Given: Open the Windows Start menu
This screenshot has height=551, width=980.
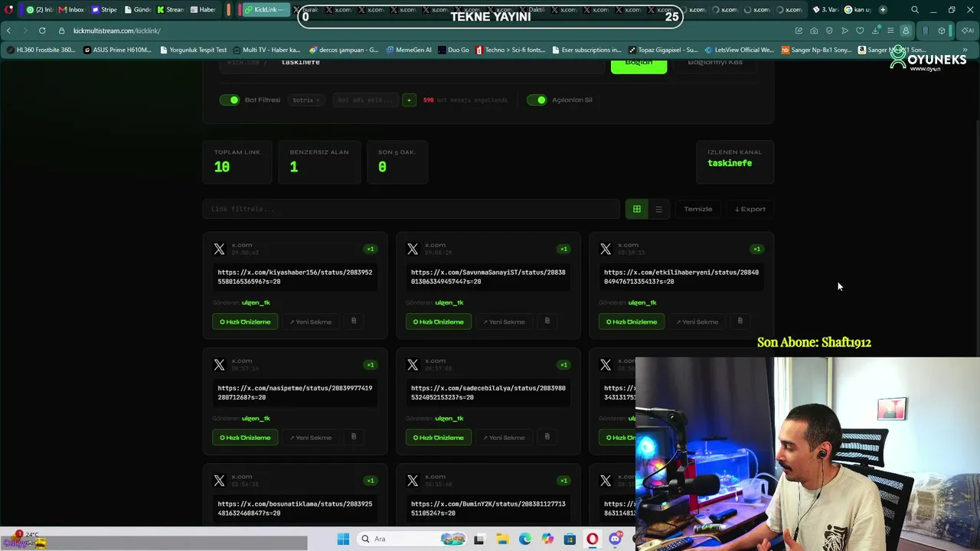Looking at the screenshot, I should (343, 539).
